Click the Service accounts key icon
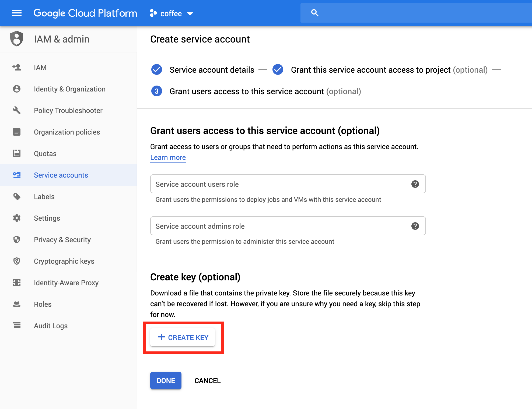Screen dimensions: 532x409 click(x=17, y=175)
